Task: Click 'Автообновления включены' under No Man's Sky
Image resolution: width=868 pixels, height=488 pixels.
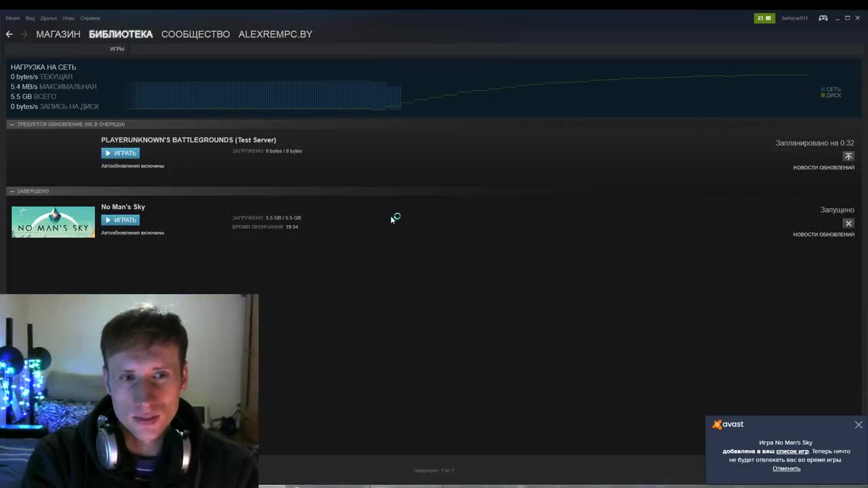Action: click(132, 233)
